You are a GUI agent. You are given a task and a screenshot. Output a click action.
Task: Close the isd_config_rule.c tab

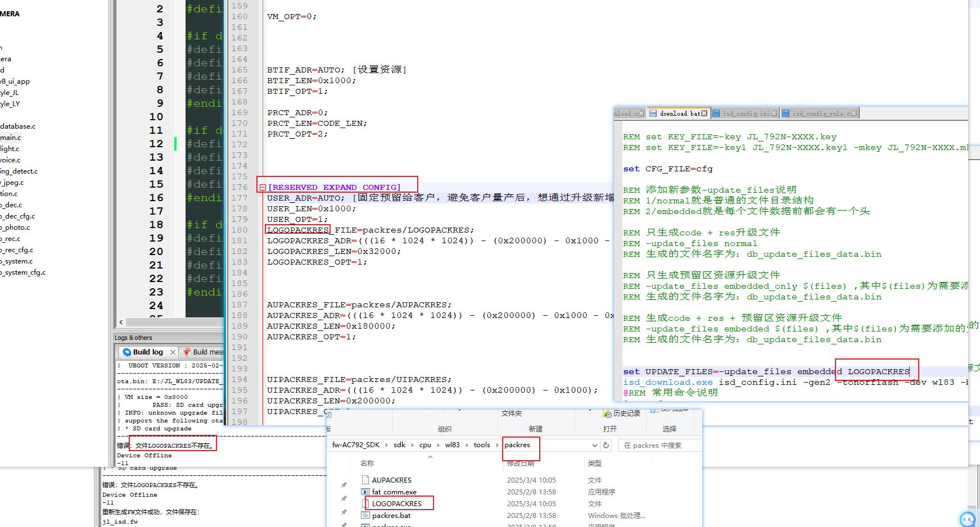click(853, 113)
